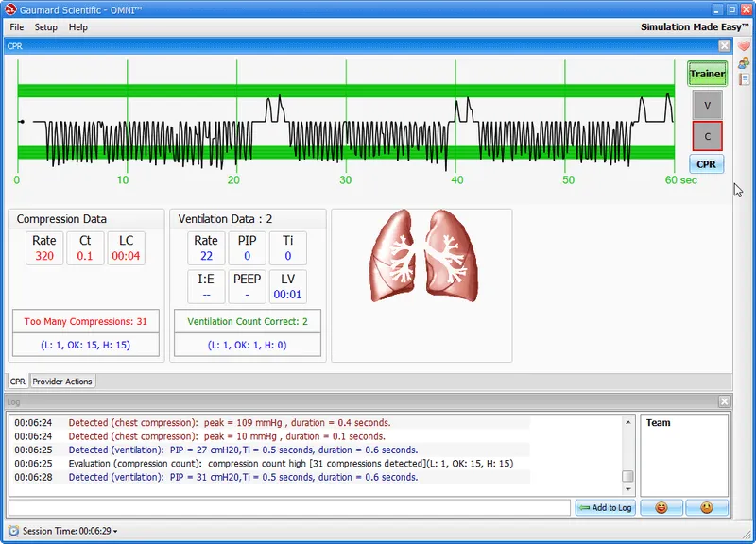
Task: Open the File menu
Action: coord(17,27)
